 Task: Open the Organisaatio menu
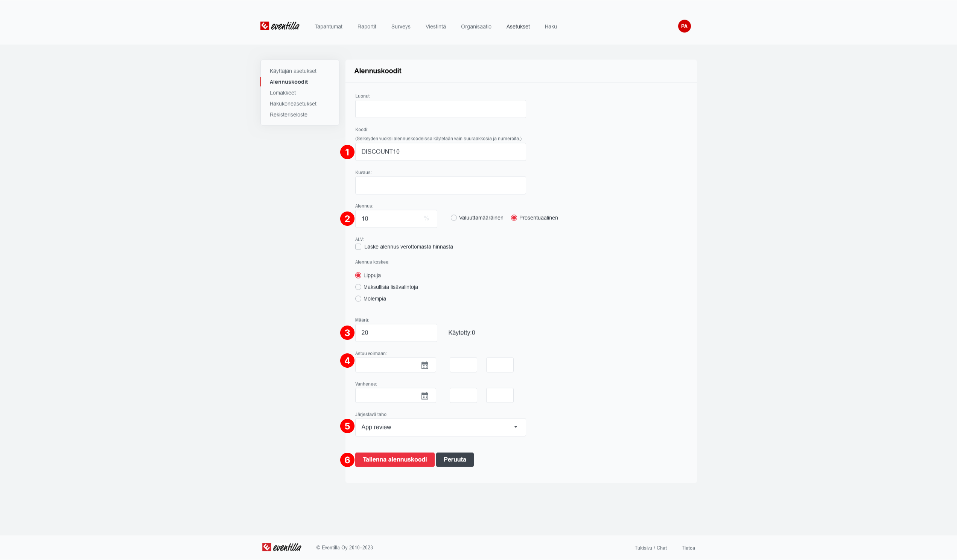(476, 27)
